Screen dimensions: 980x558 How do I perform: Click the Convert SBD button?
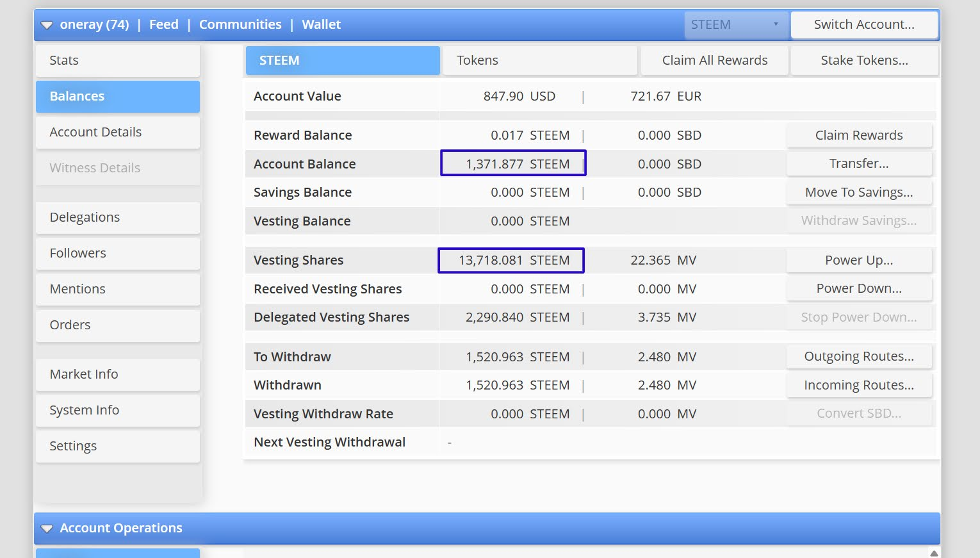click(859, 414)
